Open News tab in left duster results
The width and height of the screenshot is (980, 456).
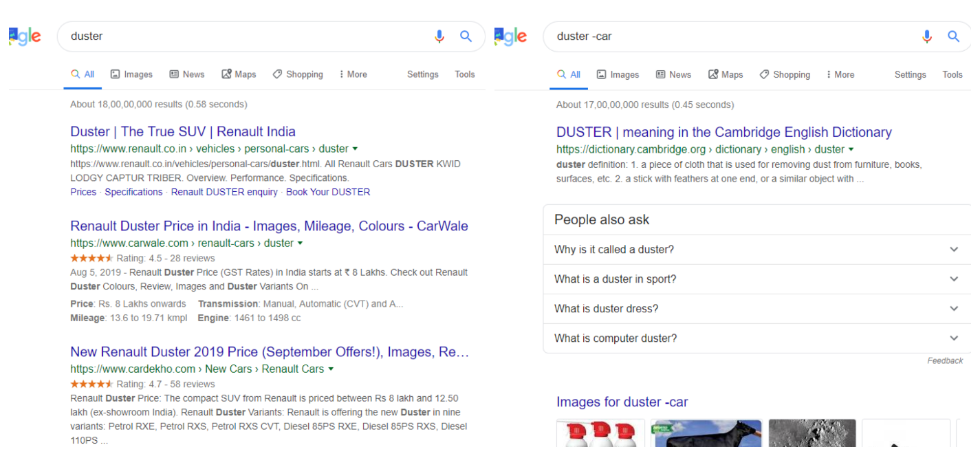point(187,74)
